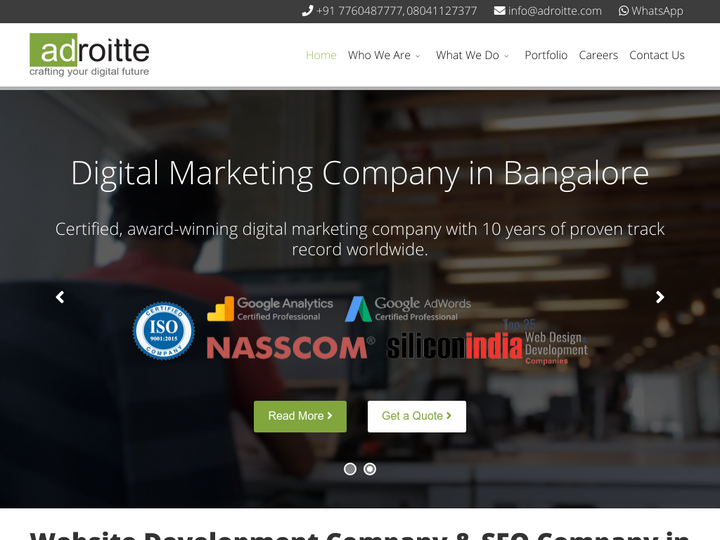Select the second slider dot indicator
This screenshot has height=540, width=720.
tap(370, 469)
